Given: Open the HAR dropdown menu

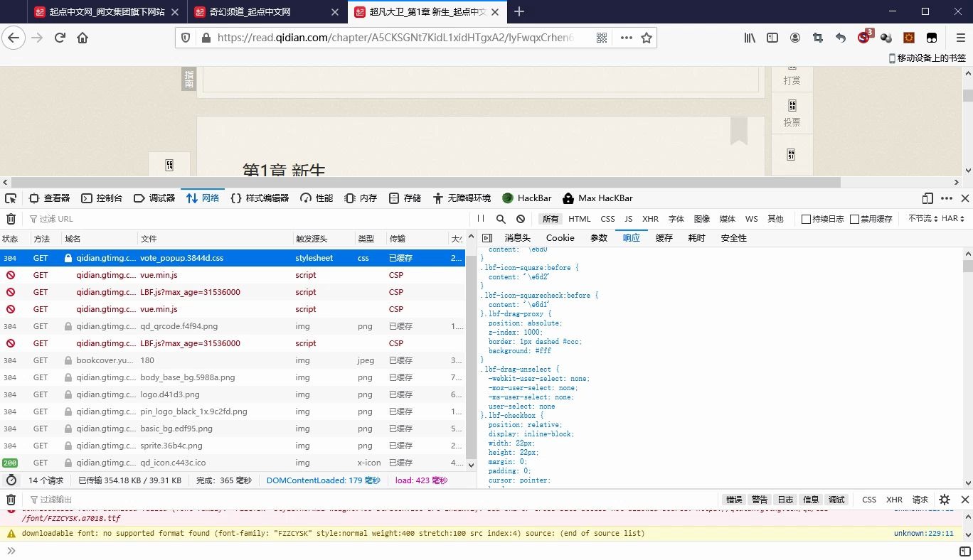Looking at the screenshot, I should coord(953,219).
